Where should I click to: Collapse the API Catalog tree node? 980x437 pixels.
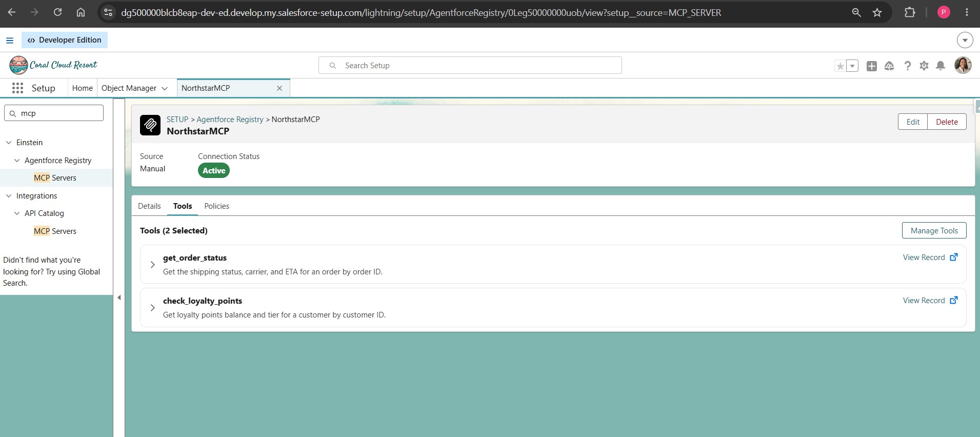point(17,213)
